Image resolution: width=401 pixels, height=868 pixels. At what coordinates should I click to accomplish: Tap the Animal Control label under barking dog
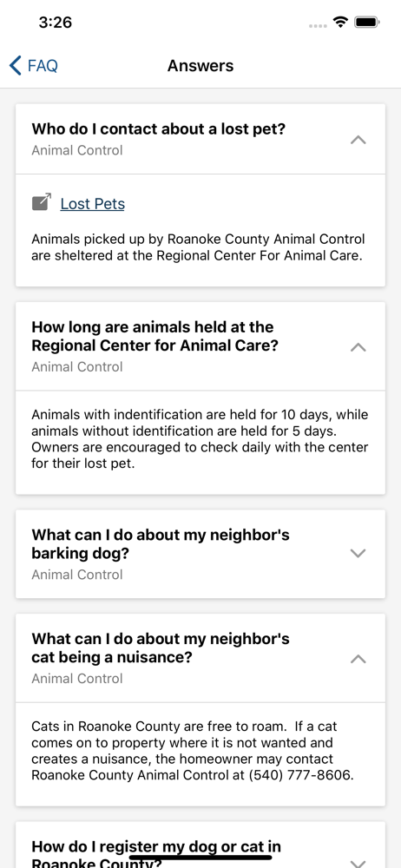[x=77, y=575]
